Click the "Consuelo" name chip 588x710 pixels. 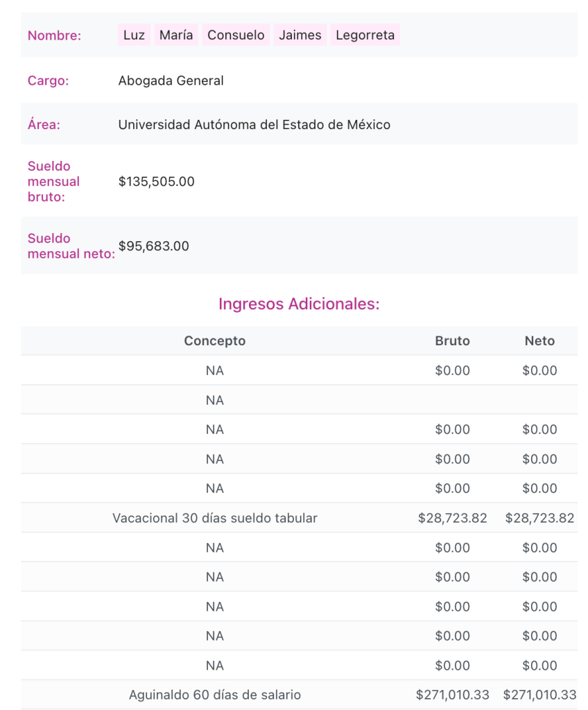coord(236,35)
